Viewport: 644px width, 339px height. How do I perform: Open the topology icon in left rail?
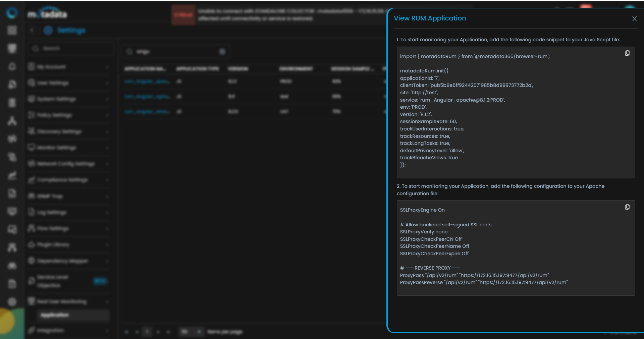pyautogui.click(x=12, y=121)
